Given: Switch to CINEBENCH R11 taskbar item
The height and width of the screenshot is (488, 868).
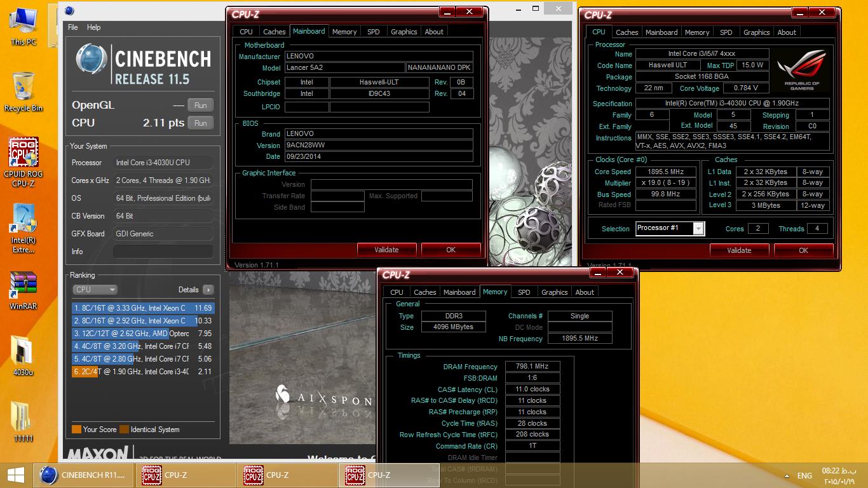Looking at the screenshot, I should tap(84, 475).
